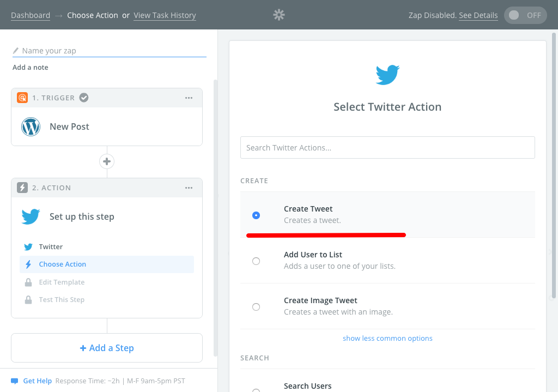The width and height of the screenshot is (558, 392).
Task: Click the lightning bolt action step icon
Action: [22, 188]
